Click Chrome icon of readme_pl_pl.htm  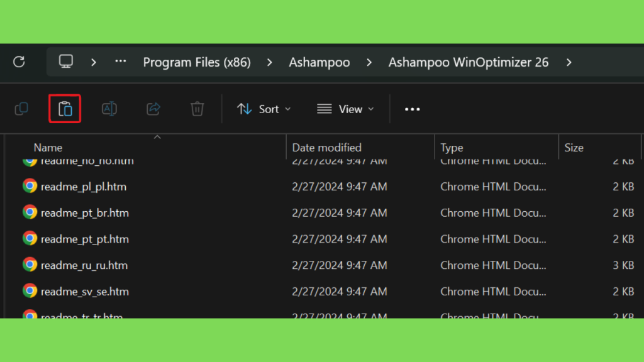[30, 186]
